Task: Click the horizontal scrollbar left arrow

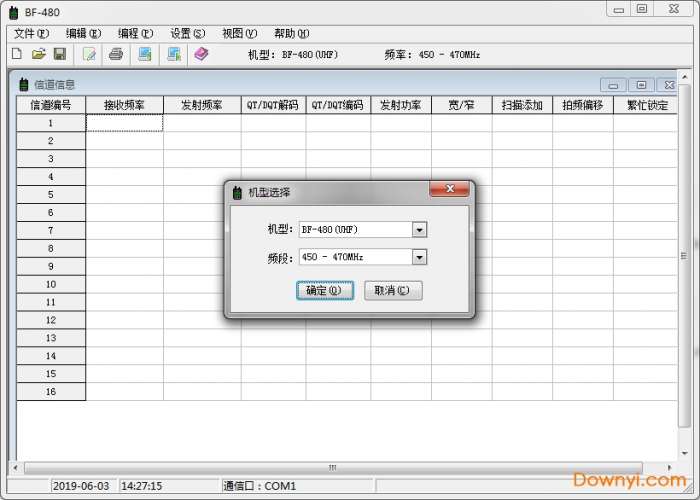Action: pos(16,468)
